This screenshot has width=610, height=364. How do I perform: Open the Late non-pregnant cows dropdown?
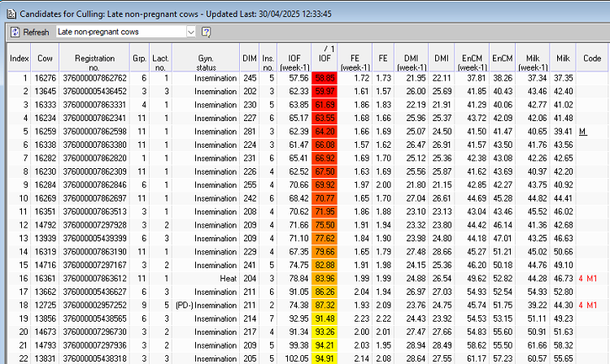coord(190,32)
